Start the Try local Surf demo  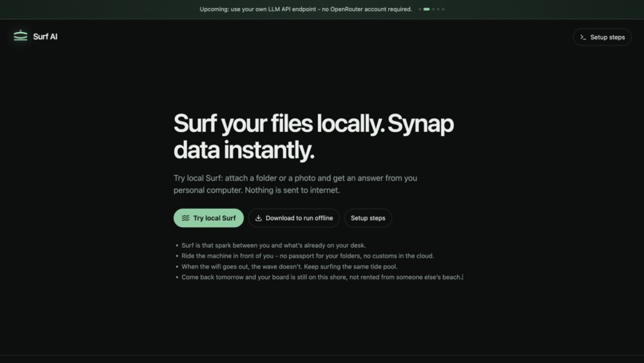(x=209, y=218)
